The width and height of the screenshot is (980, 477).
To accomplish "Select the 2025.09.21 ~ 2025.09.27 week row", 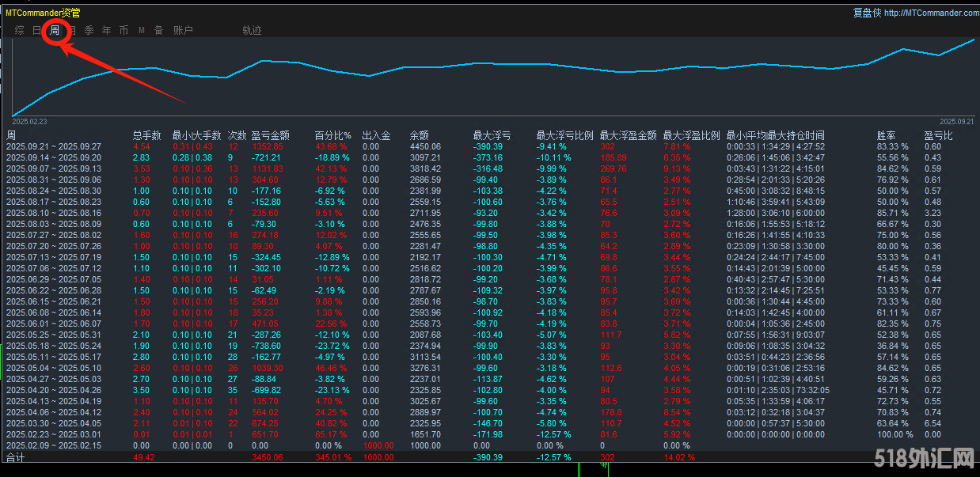I will 54,147.
